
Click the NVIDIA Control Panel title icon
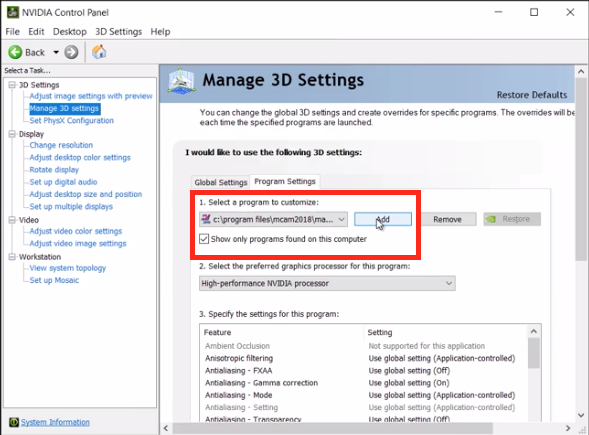pos(13,12)
